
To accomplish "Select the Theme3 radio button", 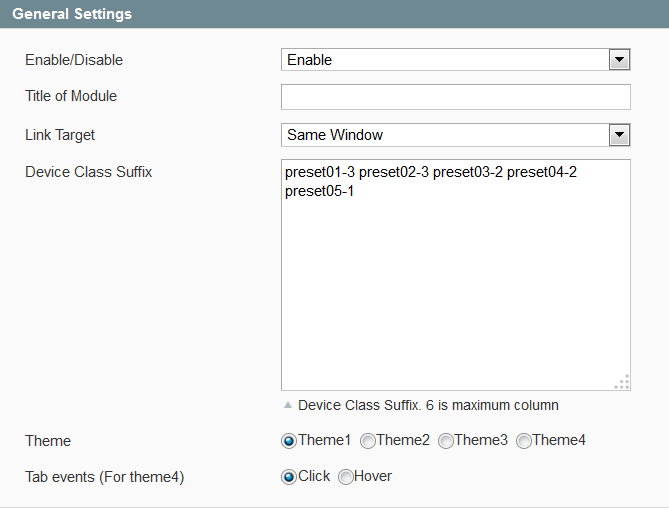I will [x=445, y=441].
